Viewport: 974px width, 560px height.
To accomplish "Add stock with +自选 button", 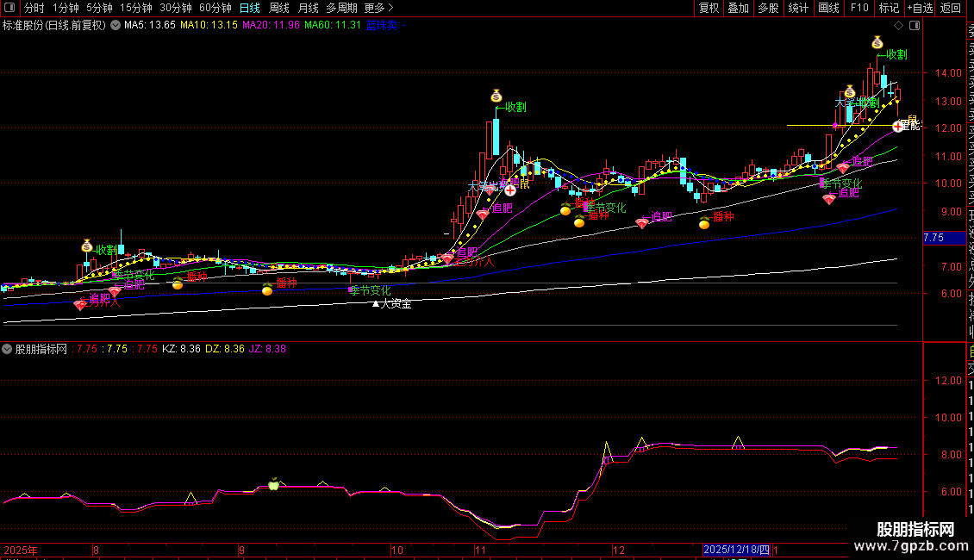I will tap(920, 8).
